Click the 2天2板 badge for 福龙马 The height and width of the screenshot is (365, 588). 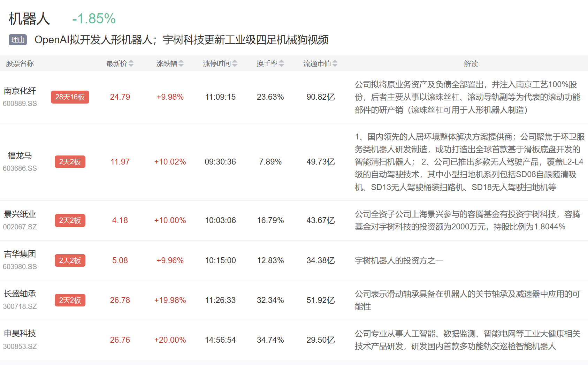pyautogui.click(x=70, y=162)
